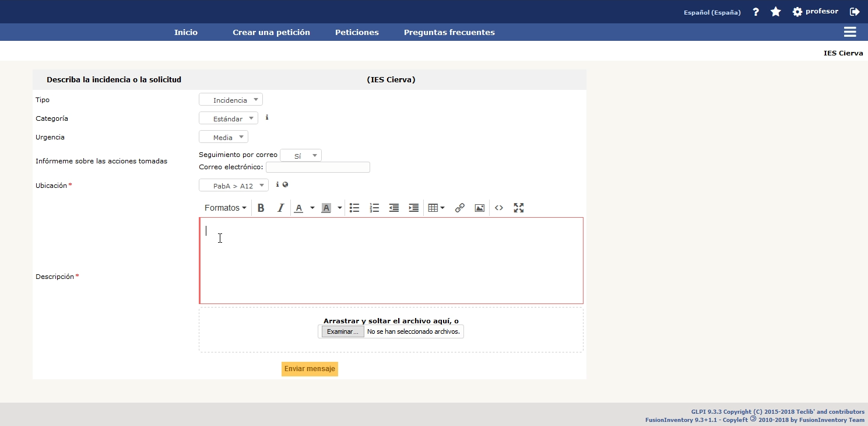Open the source code view

499,208
